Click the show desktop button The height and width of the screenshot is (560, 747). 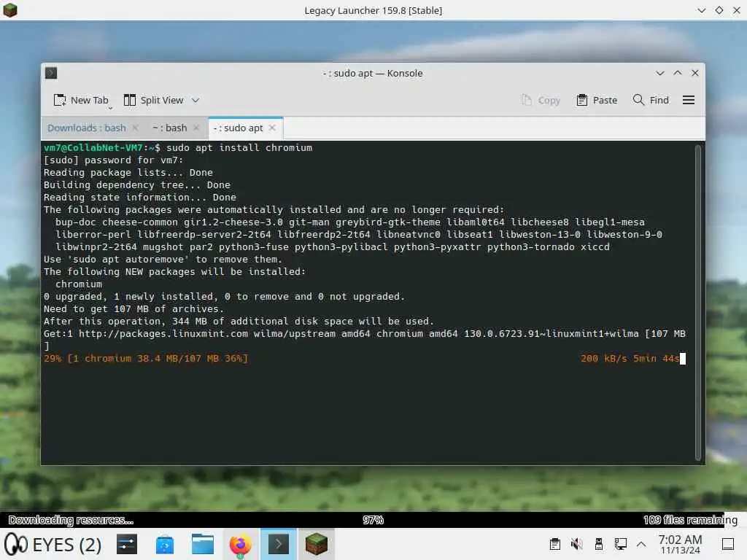(728, 544)
